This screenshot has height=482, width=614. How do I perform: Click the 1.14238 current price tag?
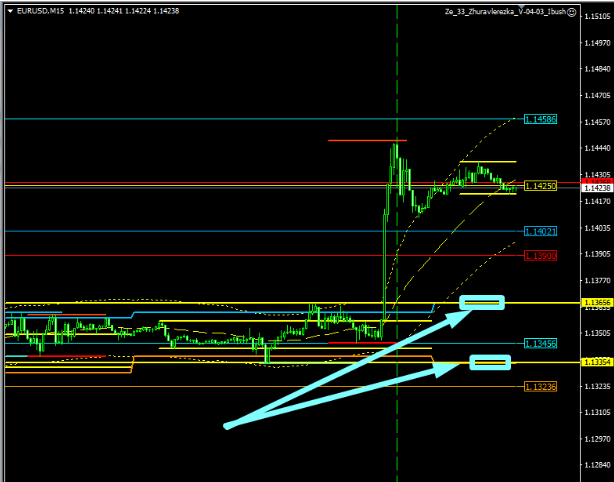[597, 188]
